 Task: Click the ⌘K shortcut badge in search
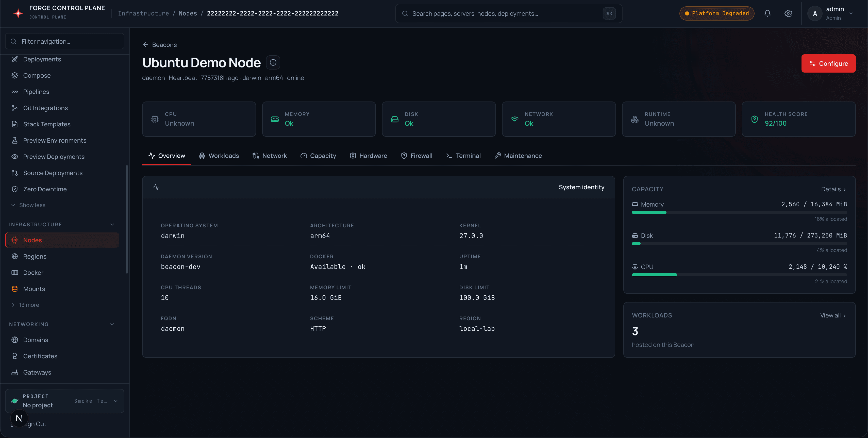[609, 13]
